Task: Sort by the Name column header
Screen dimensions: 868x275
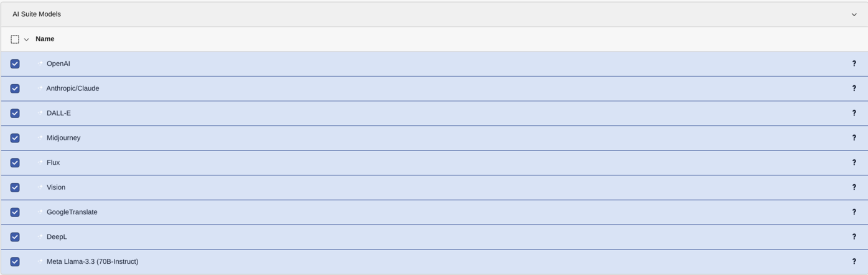Action: click(45, 39)
